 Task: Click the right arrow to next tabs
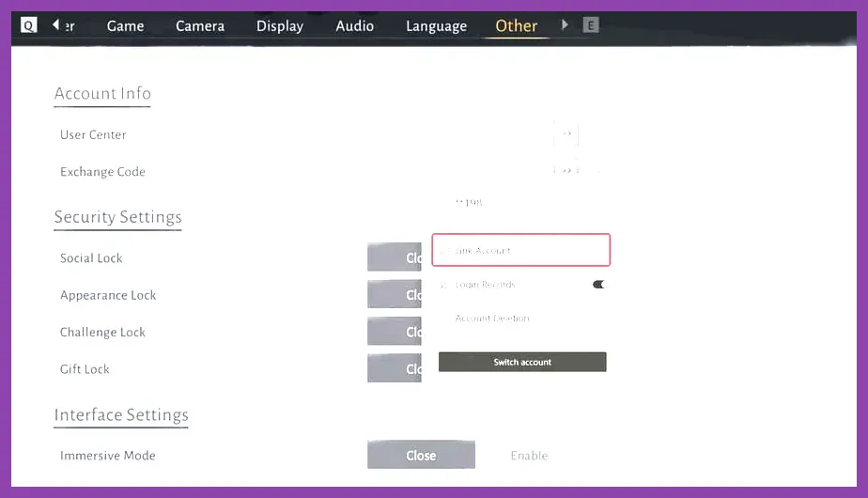coord(565,24)
